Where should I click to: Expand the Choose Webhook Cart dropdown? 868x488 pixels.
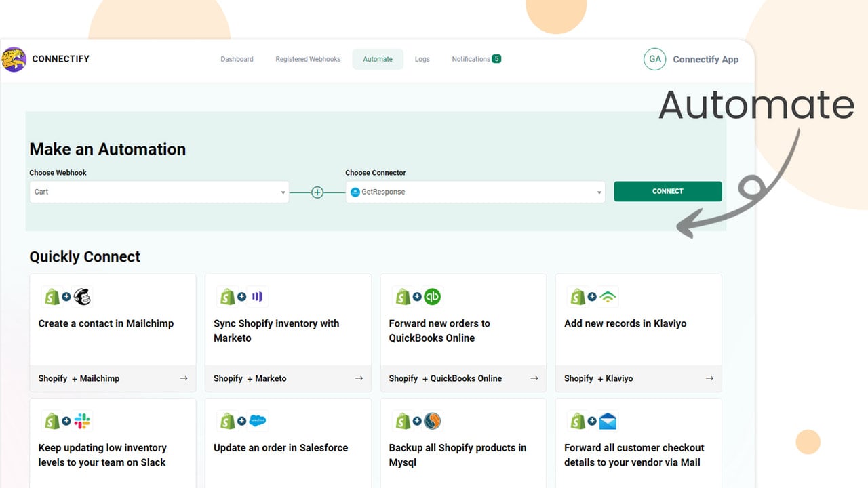click(159, 192)
